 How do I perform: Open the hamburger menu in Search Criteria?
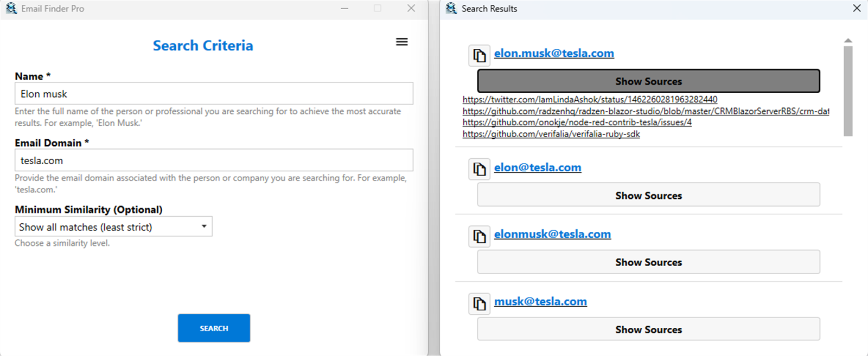[401, 42]
